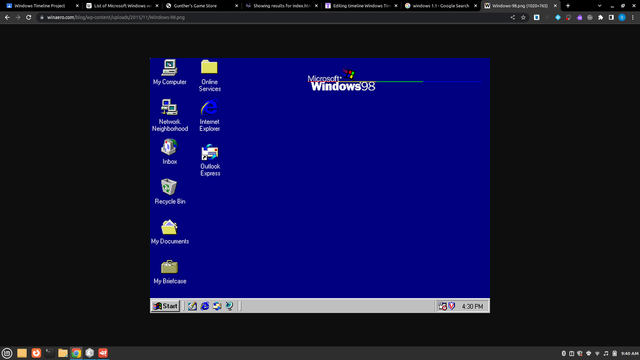Switch to the windows 1.1 Google Search tab
640x360 pixels.
click(441, 6)
